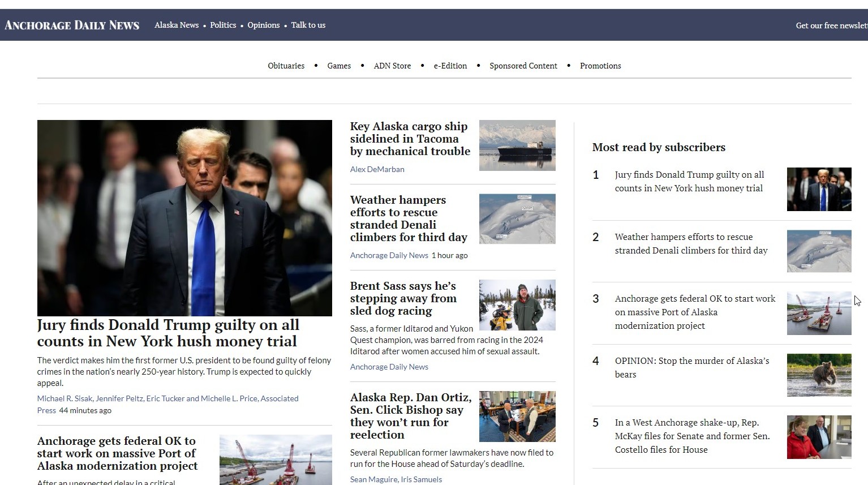Open the Sponsored Content page

pyautogui.click(x=523, y=66)
